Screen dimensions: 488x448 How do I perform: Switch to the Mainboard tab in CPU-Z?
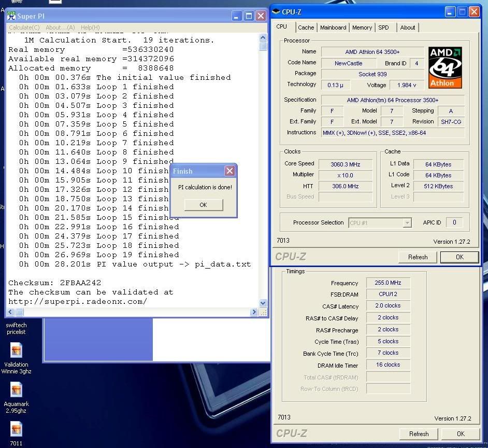pyautogui.click(x=333, y=27)
